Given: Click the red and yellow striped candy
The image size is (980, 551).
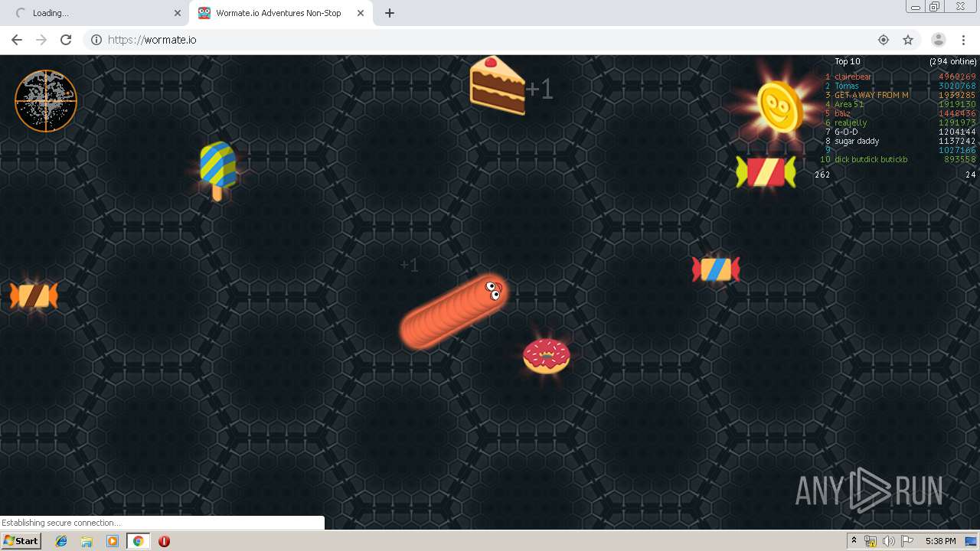Looking at the screenshot, I should [766, 171].
